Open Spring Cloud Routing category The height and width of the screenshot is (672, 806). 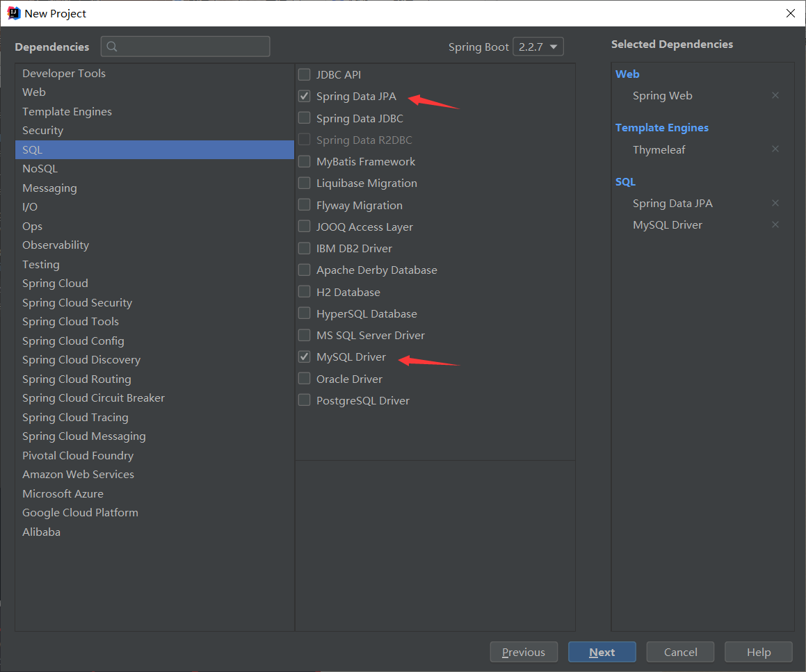(x=154, y=379)
